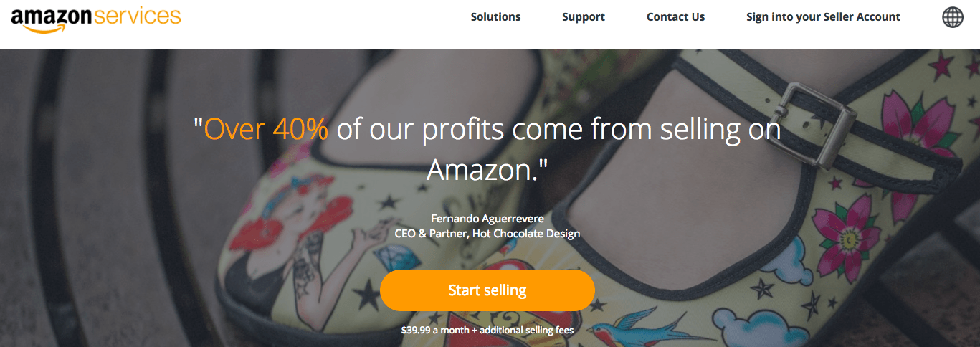Go to Contact Us page
The height and width of the screenshot is (347, 980).
click(675, 17)
